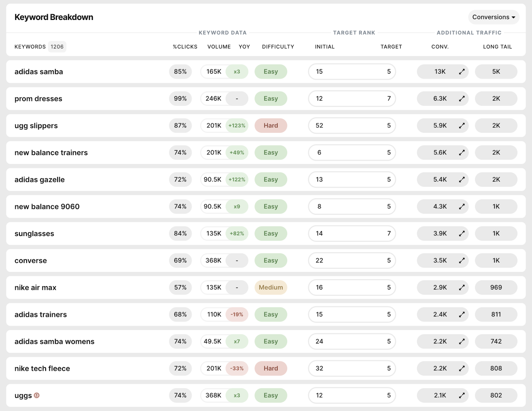Click expand arrow in nike tech fleece row
The width and height of the screenshot is (532, 411).
(462, 368)
